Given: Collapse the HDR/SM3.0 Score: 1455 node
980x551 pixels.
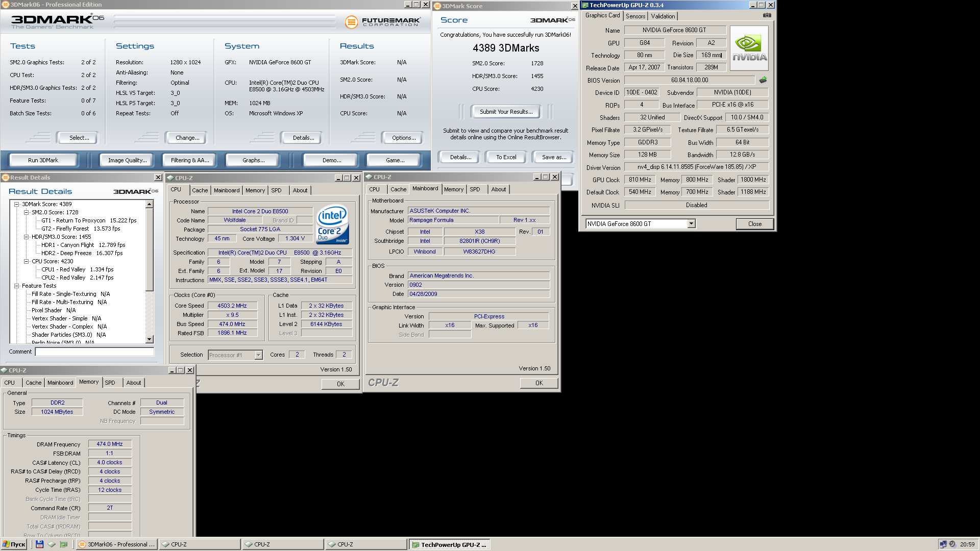Looking at the screenshot, I should click(x=27, y=237).
